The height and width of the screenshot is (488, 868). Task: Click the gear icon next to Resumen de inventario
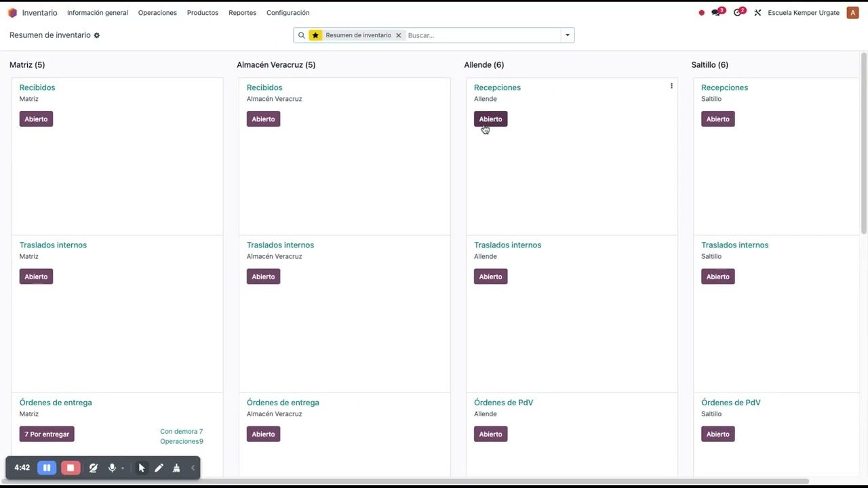pyautogui.click(x=96, y=35)
